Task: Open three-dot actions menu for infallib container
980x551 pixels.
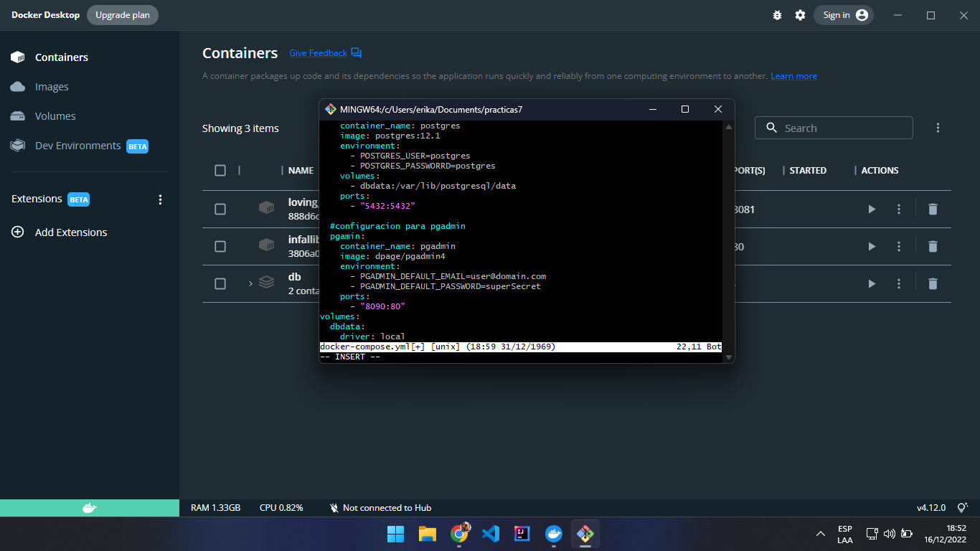Action: click(x=898, y=246)
